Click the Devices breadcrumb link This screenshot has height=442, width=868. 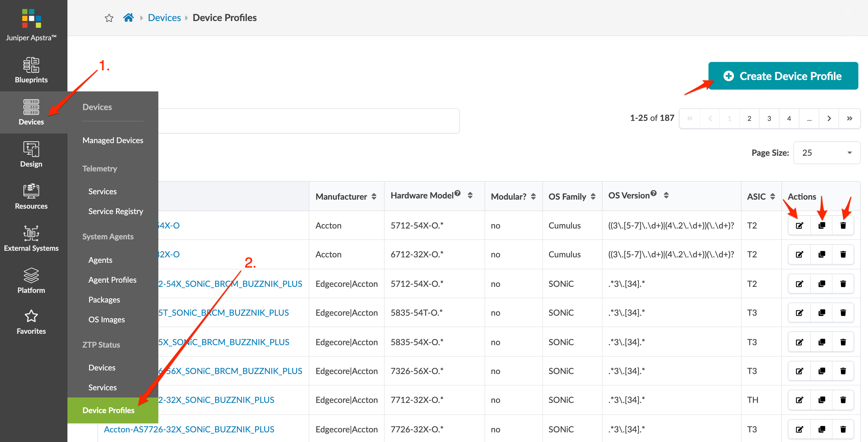click(164, 17)
